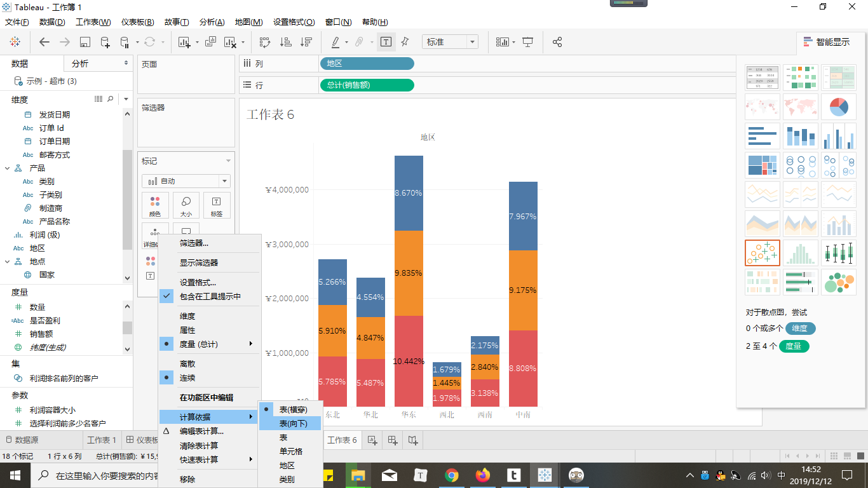Click the share workbook icon
The image size is (868, 488).
pos(557,42)
